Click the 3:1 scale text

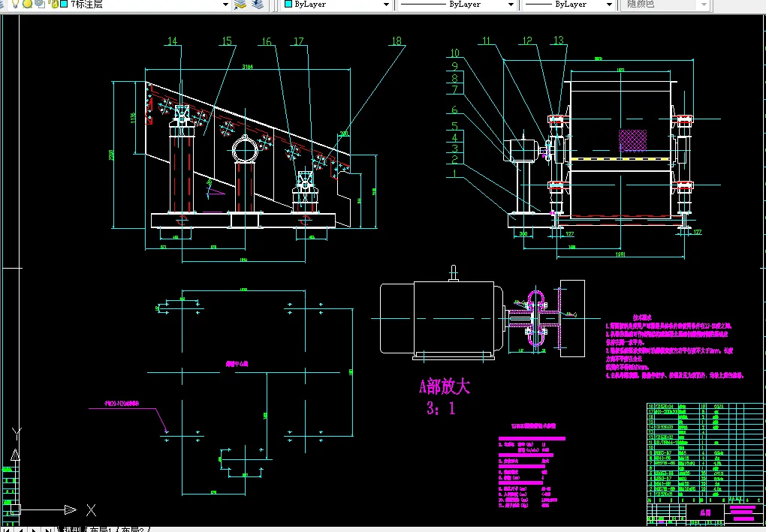tap(441, 408)
